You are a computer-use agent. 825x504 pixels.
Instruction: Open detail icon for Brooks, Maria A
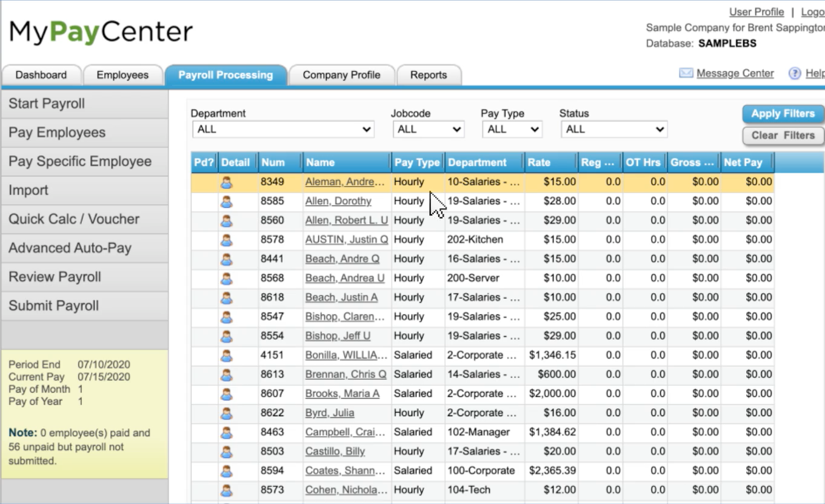click(227, 394)
